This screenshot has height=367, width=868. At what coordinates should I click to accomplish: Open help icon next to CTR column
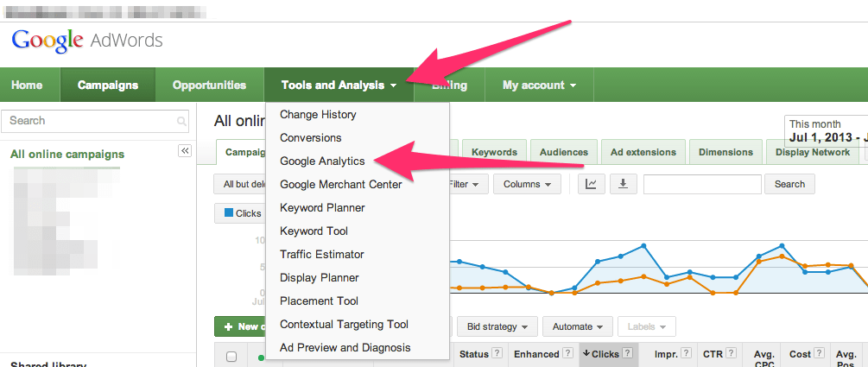tap(730, 354)
